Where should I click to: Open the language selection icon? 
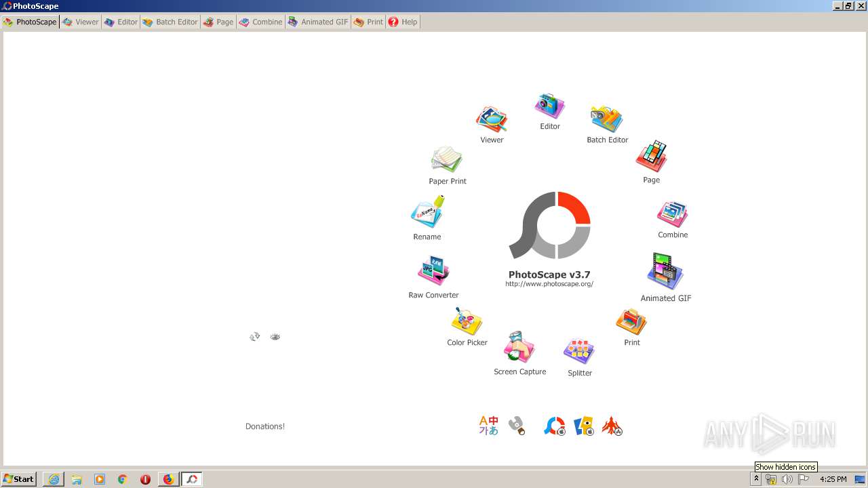click(x=488, y=426)
